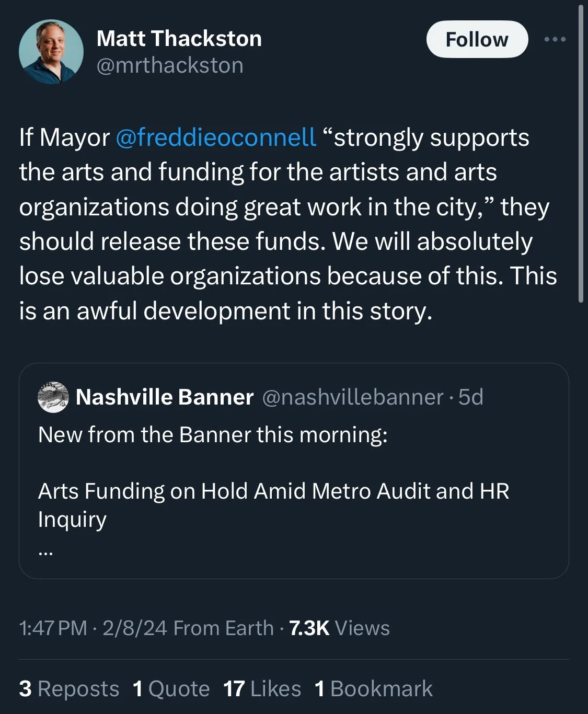588x714 pixels.
Task: Open the quoted tweet's 5d timestamp
Action: 471,397
